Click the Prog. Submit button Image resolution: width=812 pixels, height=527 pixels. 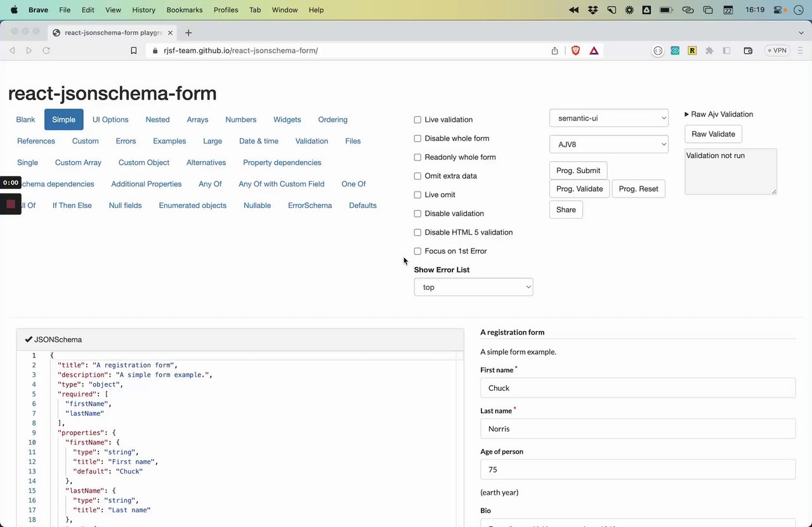coord(578,171)
